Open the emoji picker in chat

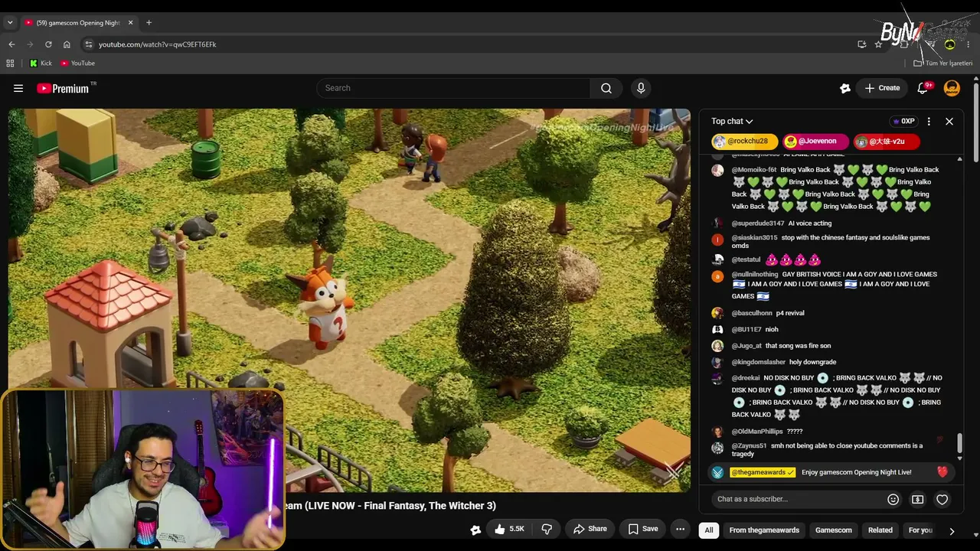893,499
